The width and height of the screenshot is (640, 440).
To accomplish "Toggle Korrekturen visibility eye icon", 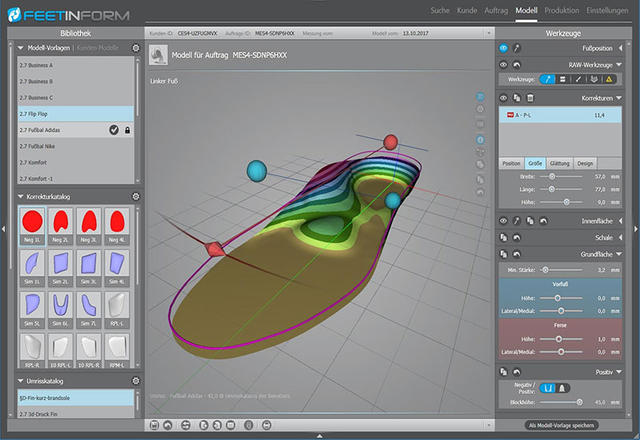I will [x=503, y=98].
